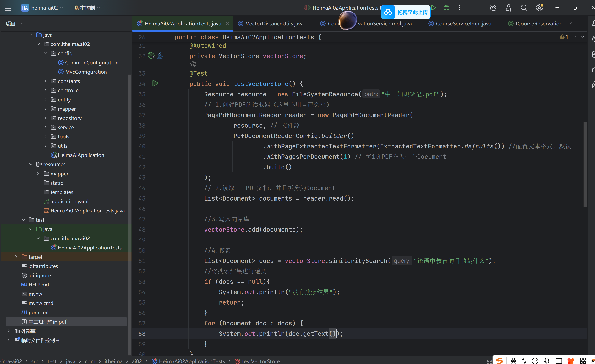Click the Spring bean gutter icon on line 32
This screenshot has width=595, height=364.
(151, 56)
